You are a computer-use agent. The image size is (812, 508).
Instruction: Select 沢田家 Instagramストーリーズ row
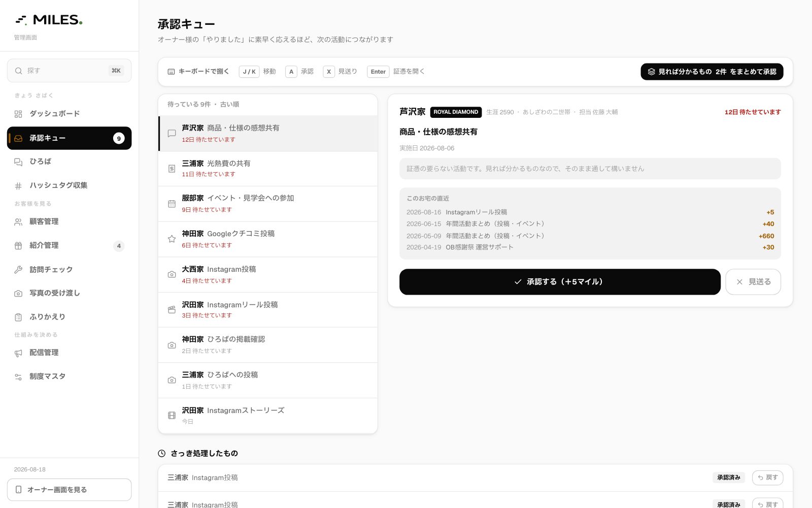click(268, 416)
